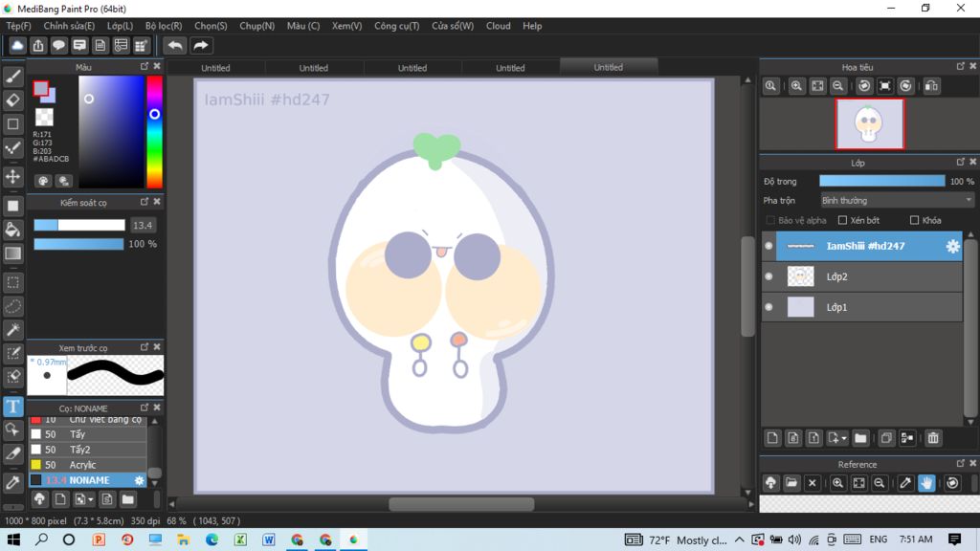Pop out the Reference panel
The height and width of the screenshot is (551, 980).
pyautogui.click(x=961, y=464)
